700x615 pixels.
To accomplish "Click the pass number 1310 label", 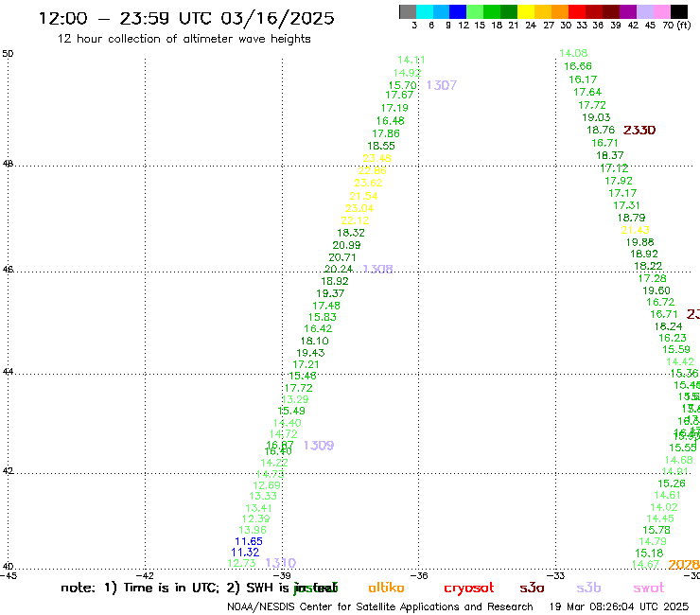I will coord(281,563).
